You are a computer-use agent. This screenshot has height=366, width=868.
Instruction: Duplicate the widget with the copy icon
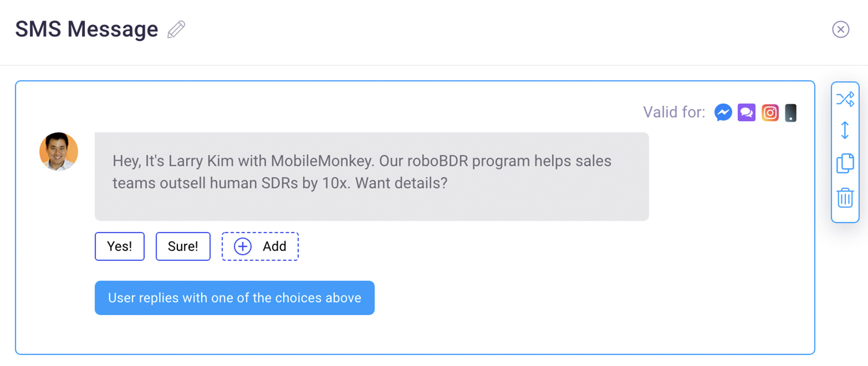[845, 163]
